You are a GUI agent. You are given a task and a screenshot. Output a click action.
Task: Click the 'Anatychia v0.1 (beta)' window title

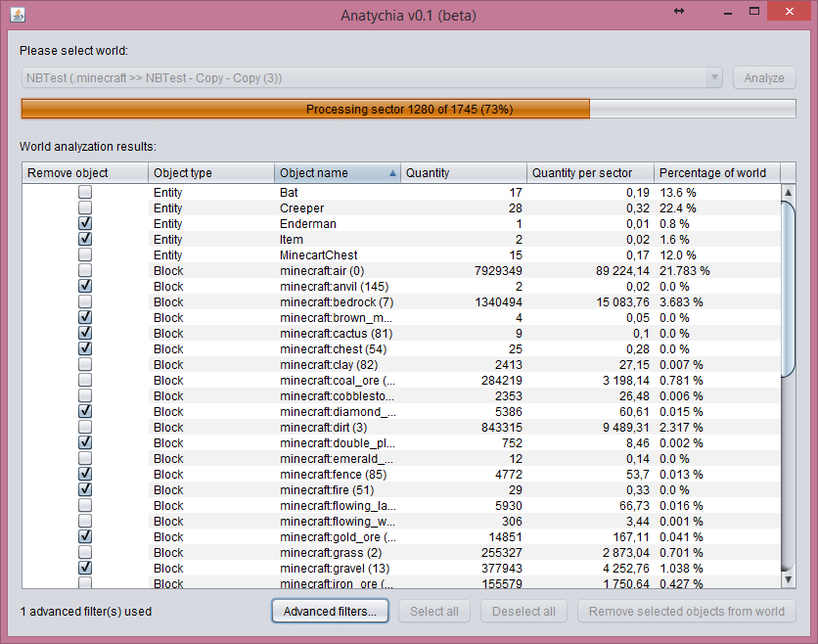pyautogui.click(x=408, y=16)
